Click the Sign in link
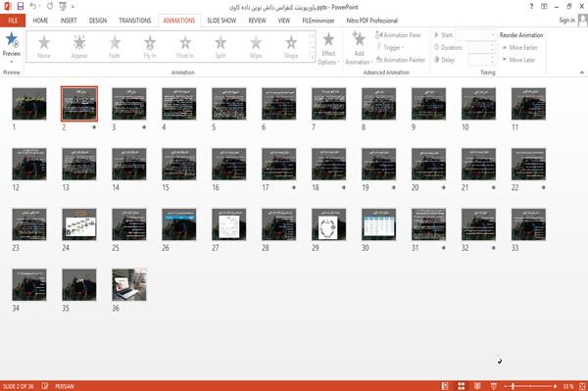Screen dimensions: 588x391 (x=567, y=21)
